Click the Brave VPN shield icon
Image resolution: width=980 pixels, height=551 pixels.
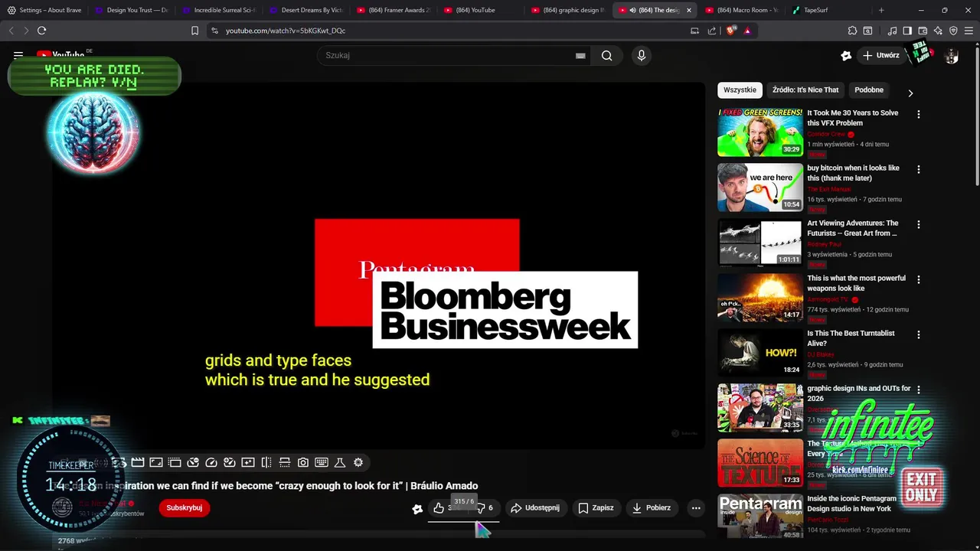(x=953, y=31)
